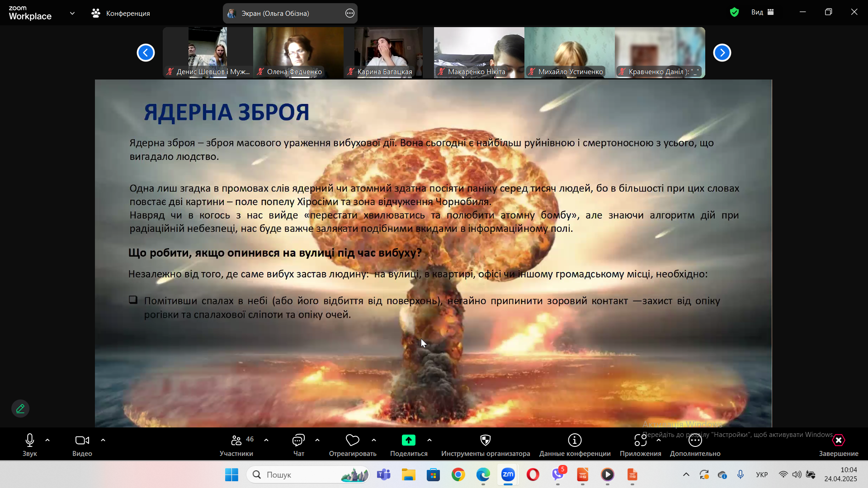Select Михайло Устиченко video thumbnail
This screenshot has height=488, width=868.
click(570, 52)
